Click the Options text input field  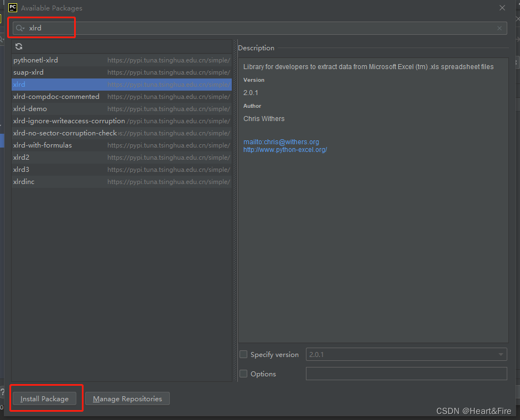pyautogui.click(x=406, y=374)
